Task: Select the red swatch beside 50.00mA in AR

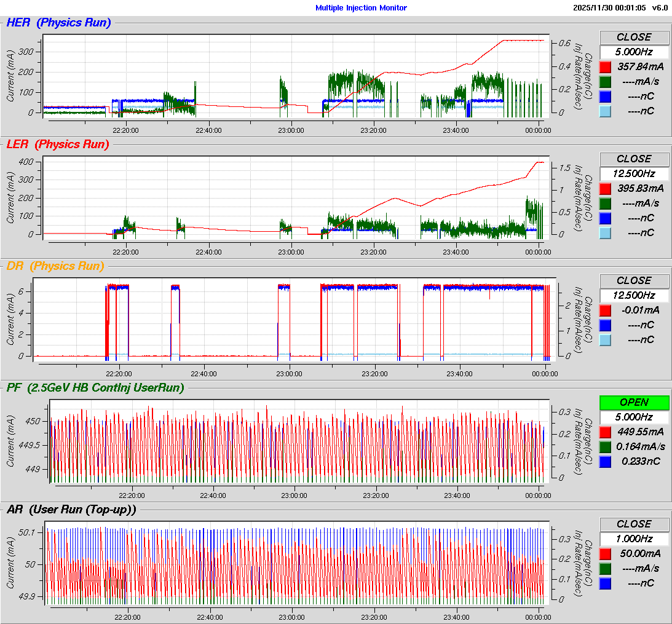Action: [606, 553]
